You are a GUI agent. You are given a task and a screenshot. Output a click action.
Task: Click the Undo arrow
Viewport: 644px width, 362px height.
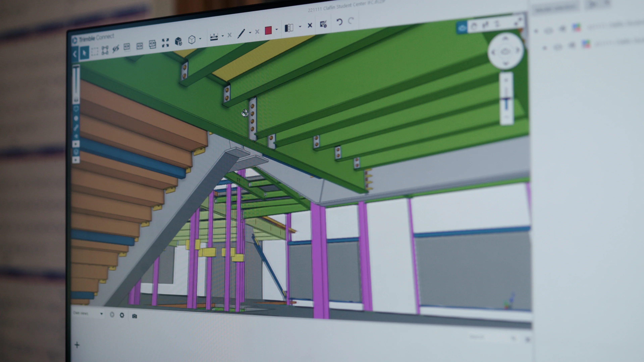[339, 22]
